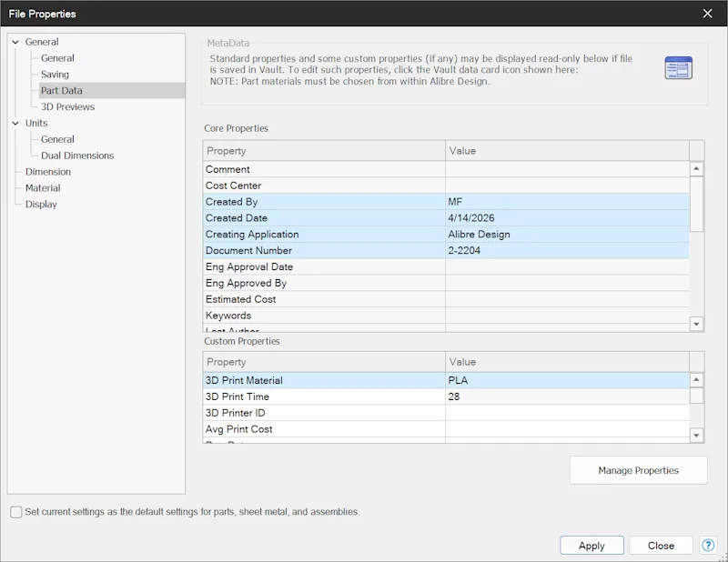Select Part Data in the settings tree
The width and height of the screenshot is (728, 562).
click(x=61, y=91)
